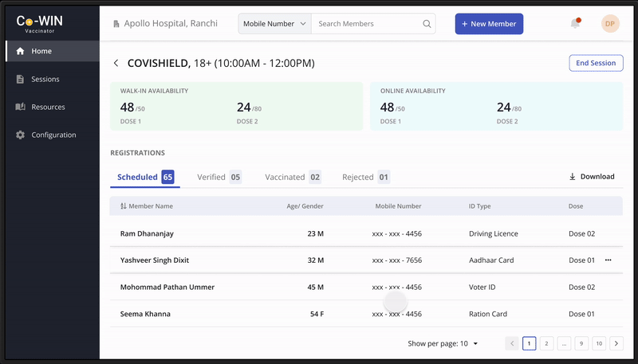Open the Resources sidebar item
The height and width of the screenshot is (364, 638).
tap(53, 107)
